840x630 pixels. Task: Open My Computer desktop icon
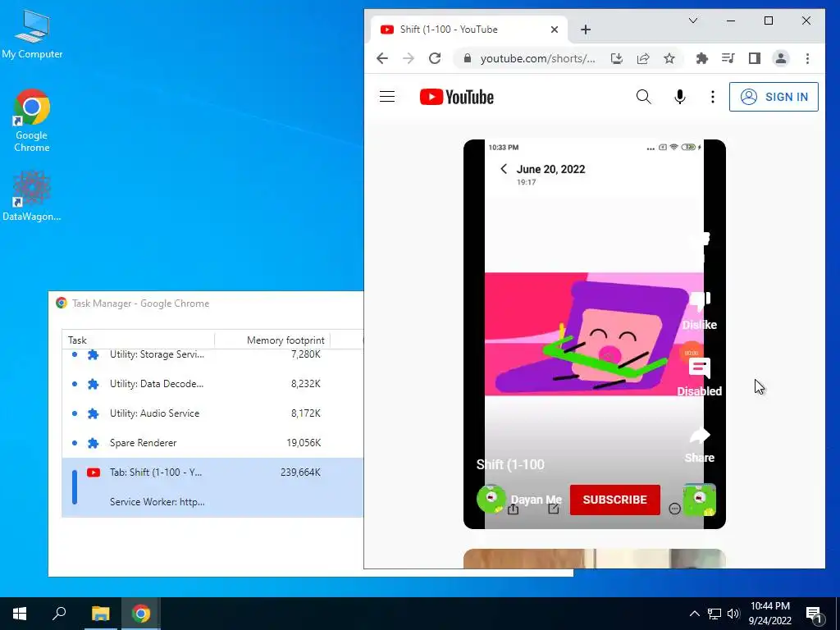tap(32, 34)
